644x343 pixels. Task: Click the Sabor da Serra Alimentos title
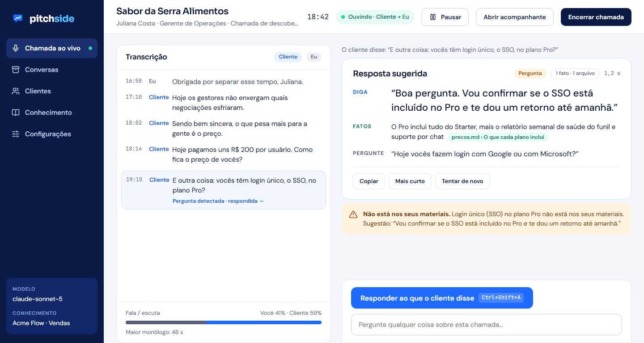[172, 11]
